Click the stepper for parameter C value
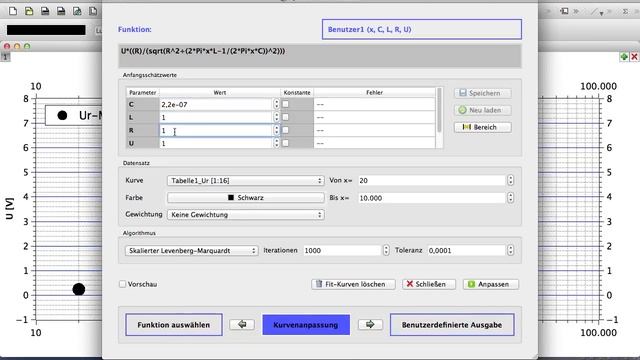 [276, 104]
